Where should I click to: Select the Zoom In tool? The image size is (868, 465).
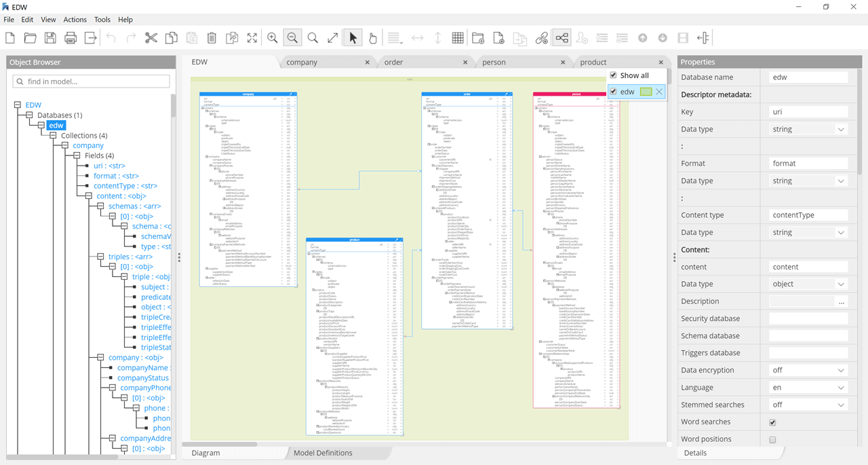(x=272, y=37)
